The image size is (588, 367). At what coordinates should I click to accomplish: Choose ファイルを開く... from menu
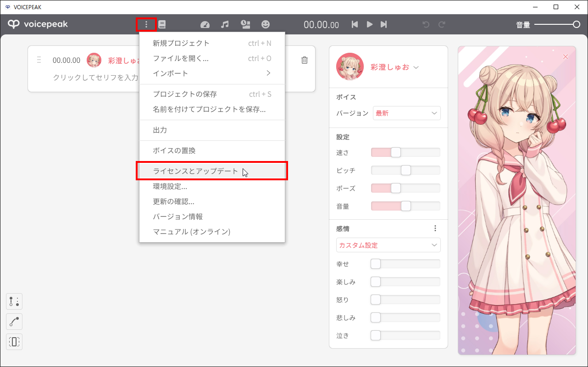pyautogui.click(x=212, y=58)
